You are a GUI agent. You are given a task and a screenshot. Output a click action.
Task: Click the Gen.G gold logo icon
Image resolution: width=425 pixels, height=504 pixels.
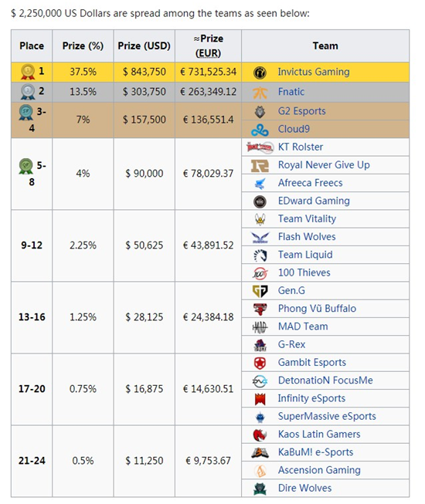tap(260, 291)
